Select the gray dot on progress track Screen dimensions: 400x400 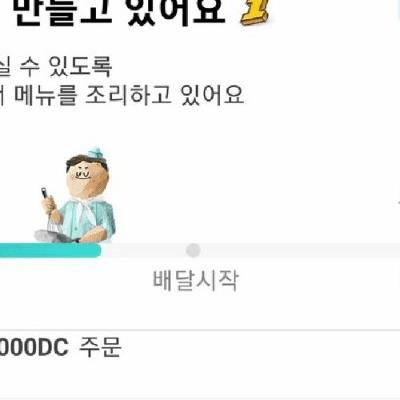pyautogui.click(x=193, y=250)
